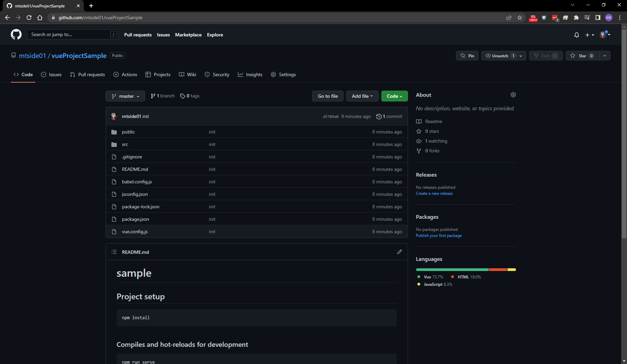Image resolution: width=627 pixels, height=364 pixels.
Task: View the 1 commit history
Action: [389, 116]
